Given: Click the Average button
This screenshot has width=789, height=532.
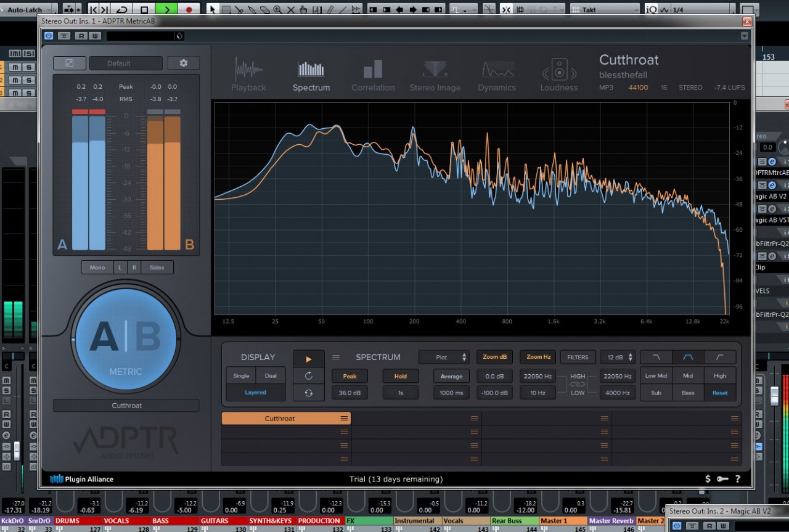Looking at the screenshot, I should click(x=451, y=376).
